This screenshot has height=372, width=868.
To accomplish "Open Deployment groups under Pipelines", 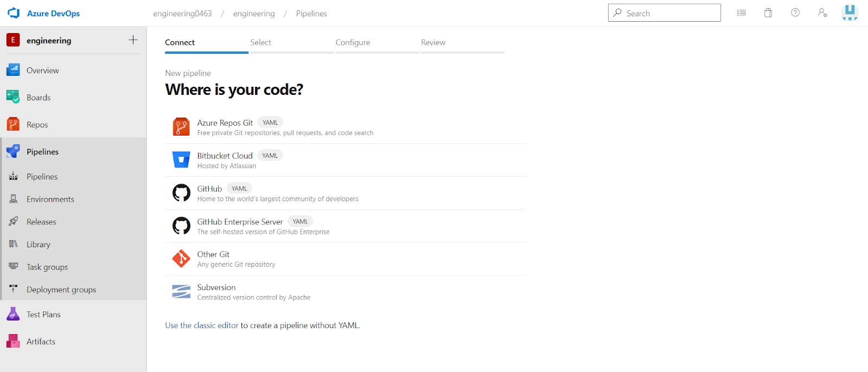I will pos(73,289).
